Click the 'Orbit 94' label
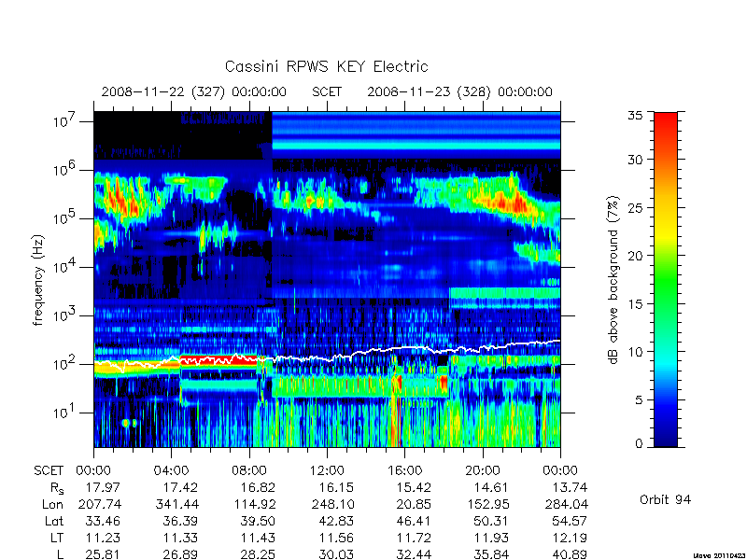747x560 pixels. pos(665,499)
